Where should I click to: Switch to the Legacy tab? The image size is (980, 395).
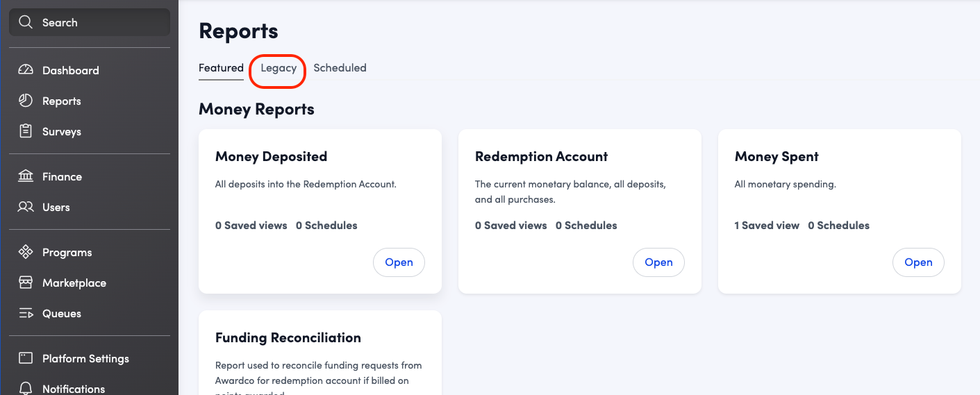(x=279, y=68)
